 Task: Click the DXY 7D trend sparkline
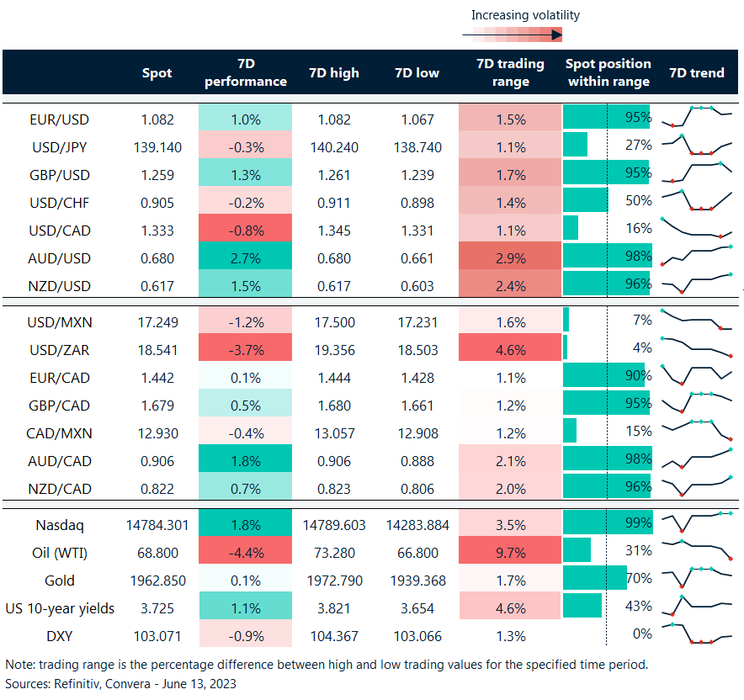(697, 634)
